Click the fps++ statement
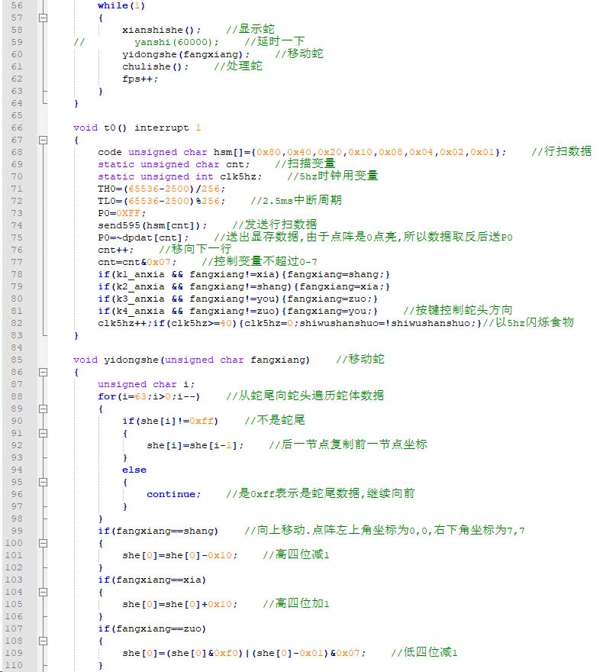 [x=140, y=79]
